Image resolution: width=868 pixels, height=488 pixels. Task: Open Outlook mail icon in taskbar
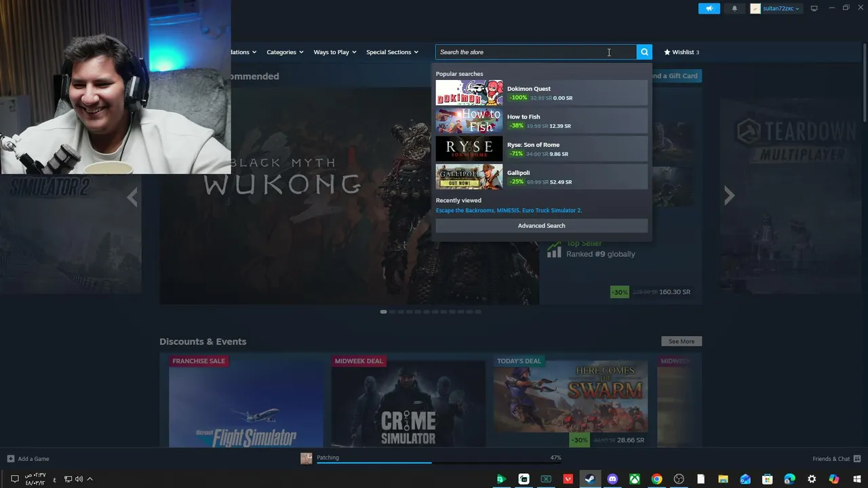[x=745, y=479]
